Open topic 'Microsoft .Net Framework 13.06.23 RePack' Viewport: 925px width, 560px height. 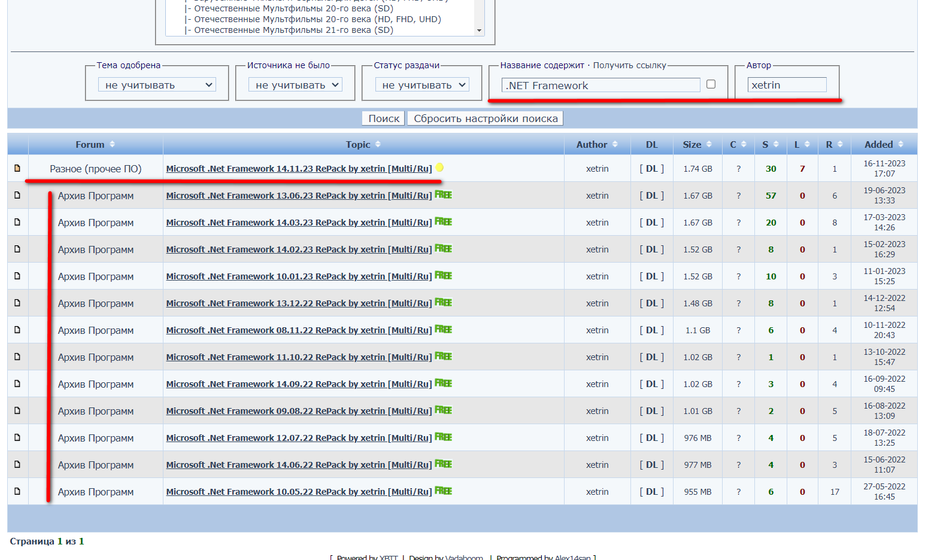tap(299, 196)
